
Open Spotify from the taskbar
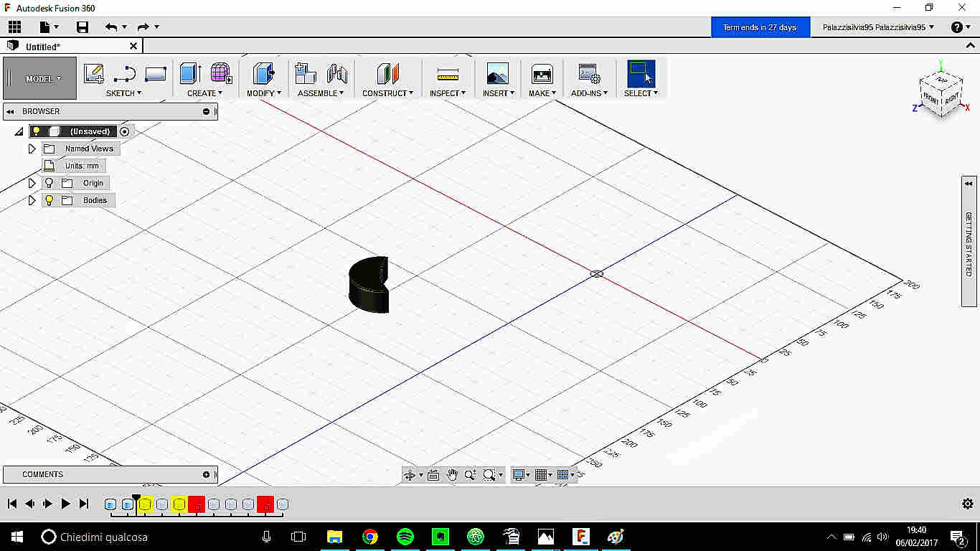click(405, 537)
